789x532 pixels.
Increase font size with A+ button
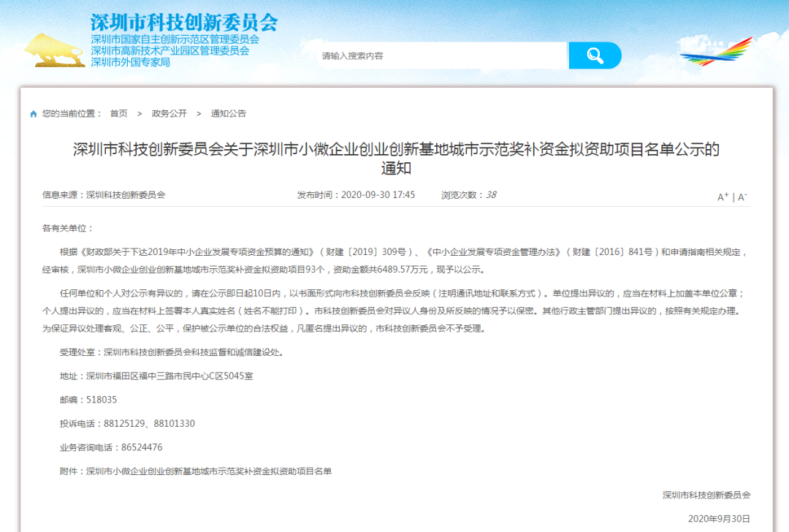pos(723,197)
